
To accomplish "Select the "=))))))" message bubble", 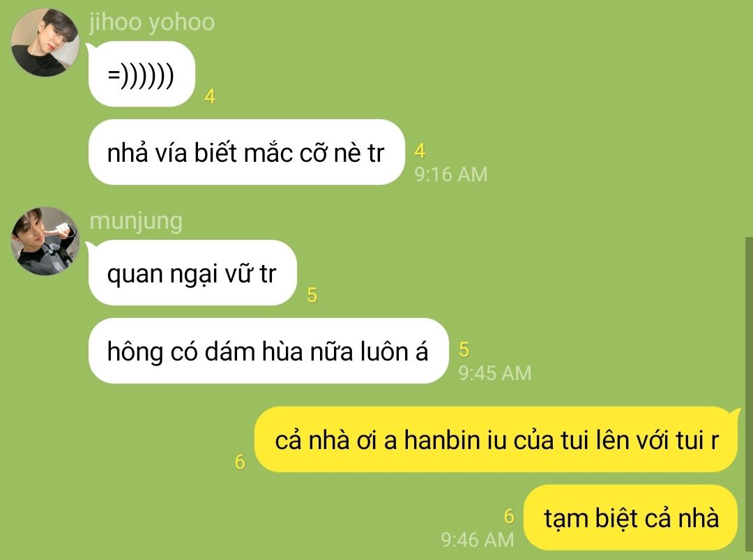I will pyautogui.click(x=142, y=75).
